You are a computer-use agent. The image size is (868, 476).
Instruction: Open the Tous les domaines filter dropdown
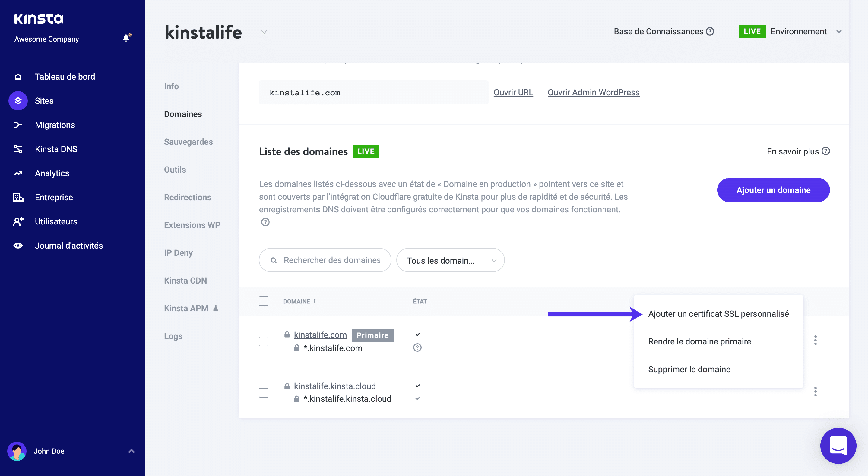point(451,260)
